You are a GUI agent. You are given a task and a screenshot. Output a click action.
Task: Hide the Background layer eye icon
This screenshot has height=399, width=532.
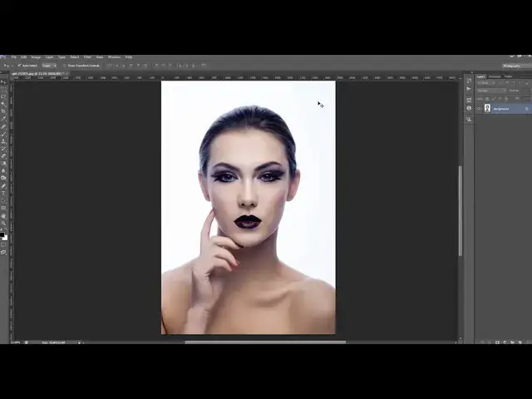tap(479, 108)
